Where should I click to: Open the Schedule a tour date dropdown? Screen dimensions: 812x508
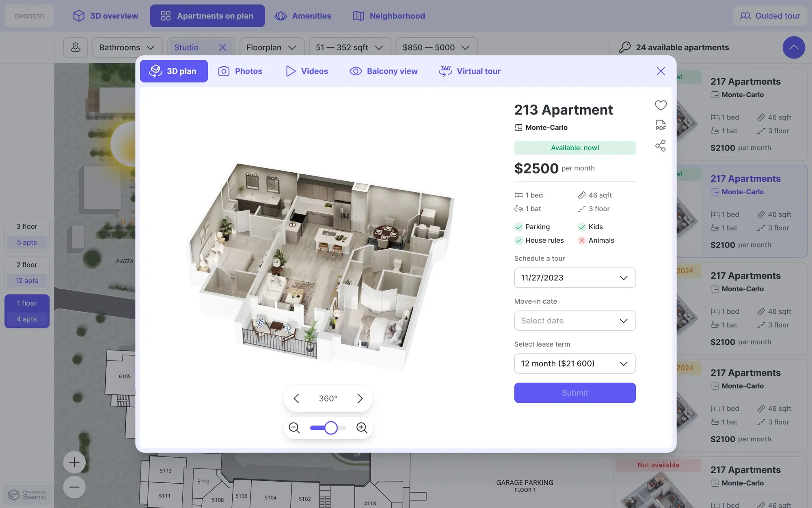click(575, 278)
